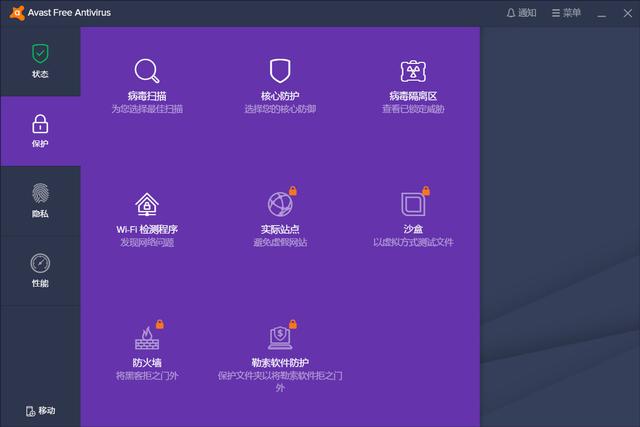Click the 查看已锁定威胁 subtitle text

tap(413, 109)
